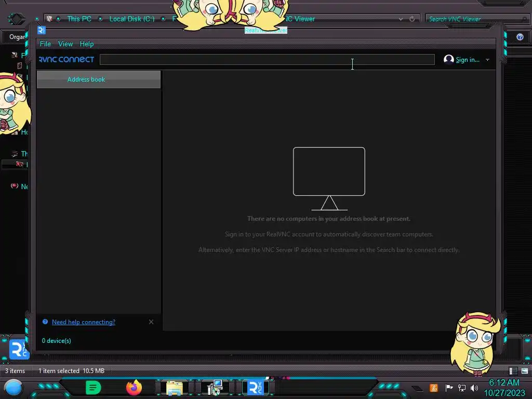Launch Firefox from the taskbar

coord(134,388)
